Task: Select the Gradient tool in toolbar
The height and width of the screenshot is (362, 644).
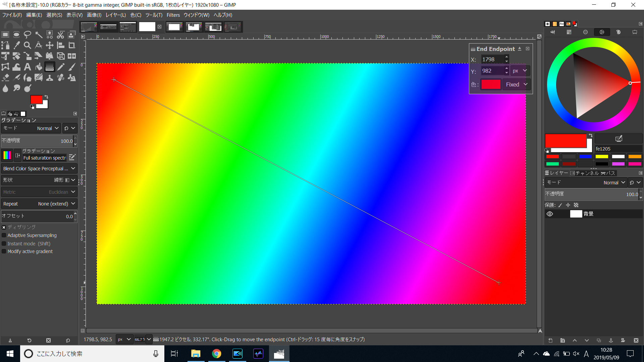Action: [50, 67]
